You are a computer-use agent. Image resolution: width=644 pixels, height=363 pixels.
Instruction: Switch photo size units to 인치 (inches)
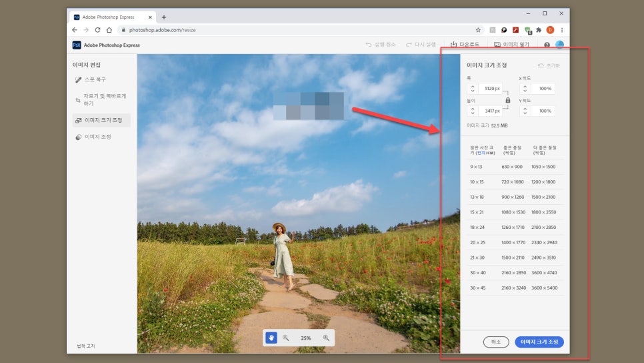[479, 153]
